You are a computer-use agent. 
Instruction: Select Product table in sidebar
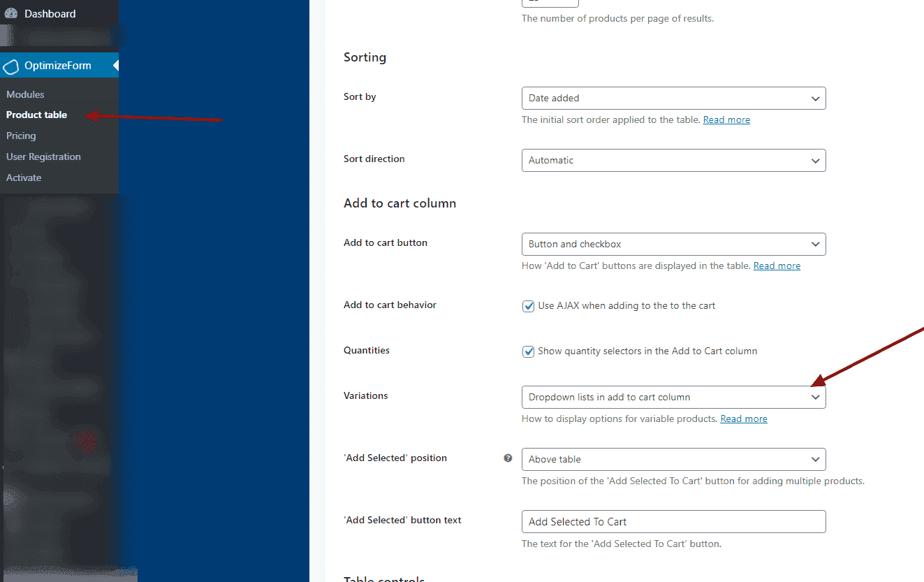pos(36,115)
